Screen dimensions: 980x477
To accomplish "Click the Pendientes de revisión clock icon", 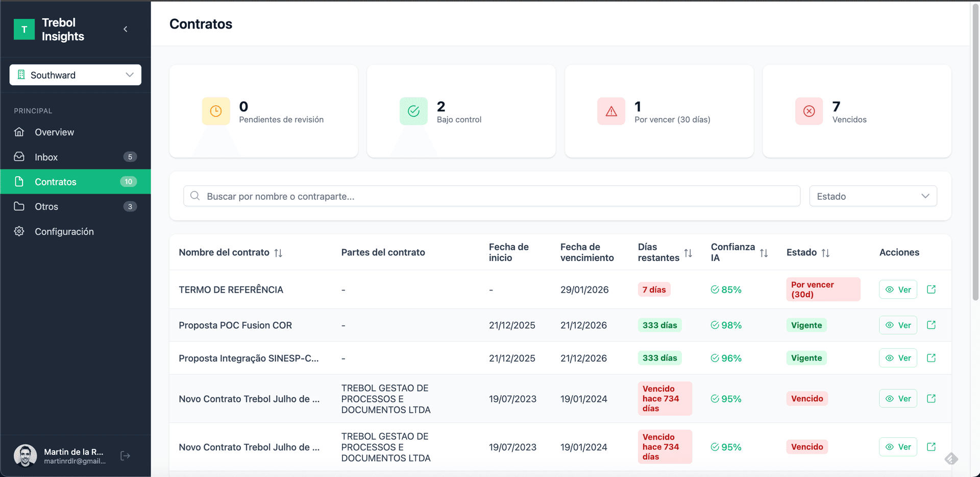I will coord(216,111).
